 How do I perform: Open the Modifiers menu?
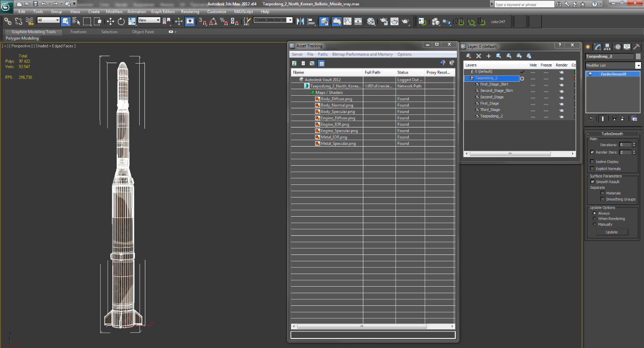(x=114, y=12)
